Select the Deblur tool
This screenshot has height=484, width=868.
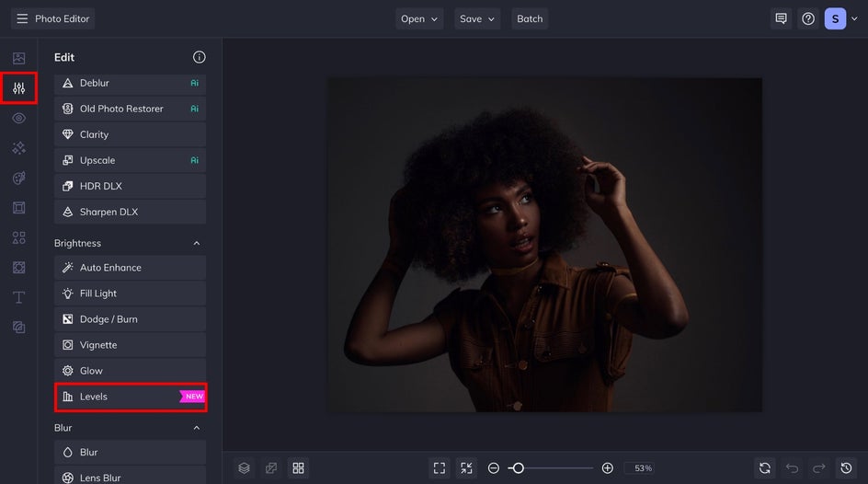pyautogui.click(x=130, y=83)
